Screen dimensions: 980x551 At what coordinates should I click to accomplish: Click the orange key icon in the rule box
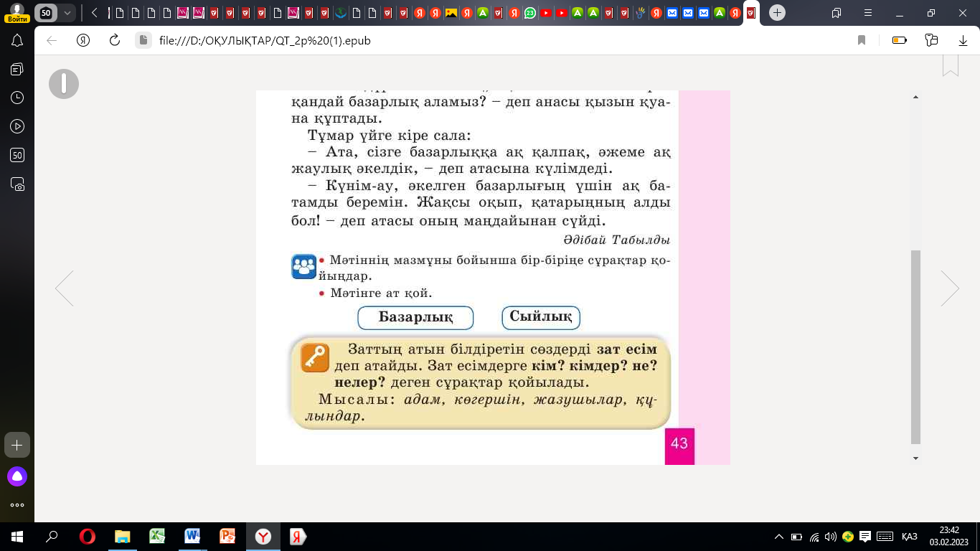(x=315, y=357)
